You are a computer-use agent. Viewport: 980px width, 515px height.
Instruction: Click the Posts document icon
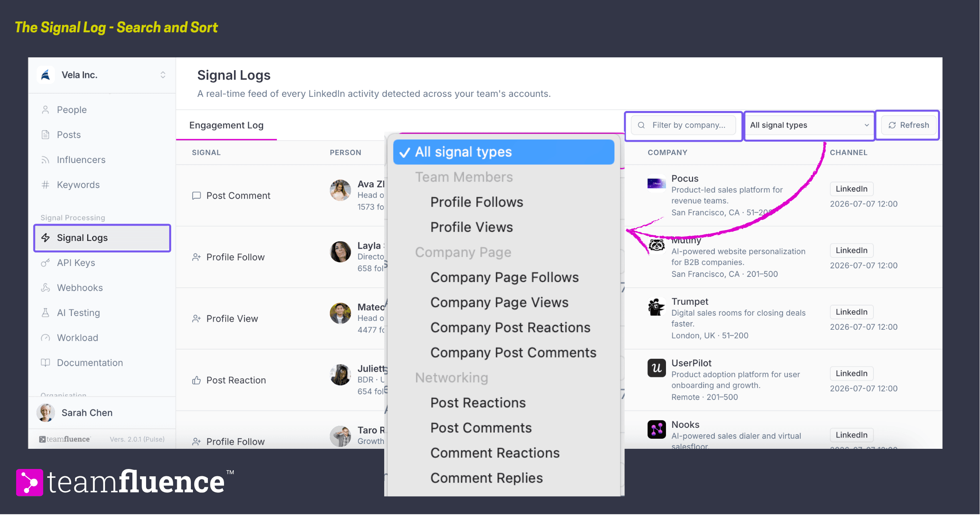click(46, 135)
